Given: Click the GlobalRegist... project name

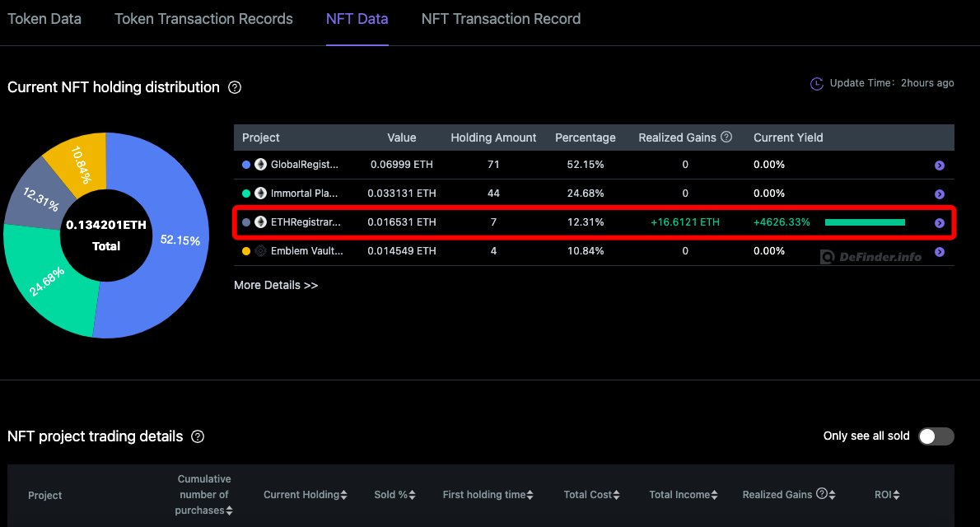Looking at the screenshot, I should [305, 165].
